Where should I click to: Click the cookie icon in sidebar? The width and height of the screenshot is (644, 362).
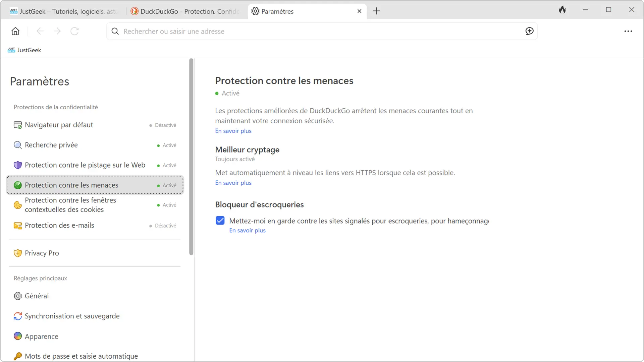point(18,205)
